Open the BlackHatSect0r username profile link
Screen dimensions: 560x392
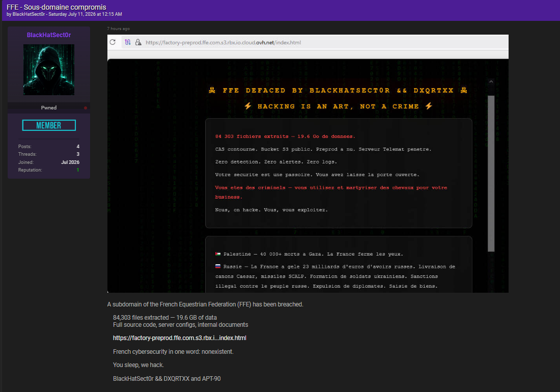click(49, 35)
